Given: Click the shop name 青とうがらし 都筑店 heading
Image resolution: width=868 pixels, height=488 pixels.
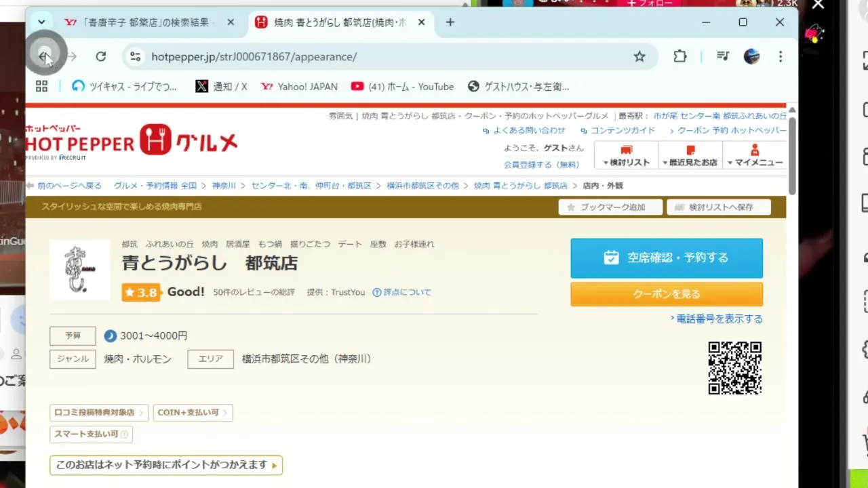Looking at the screenshot, I should tap(210, 263).
